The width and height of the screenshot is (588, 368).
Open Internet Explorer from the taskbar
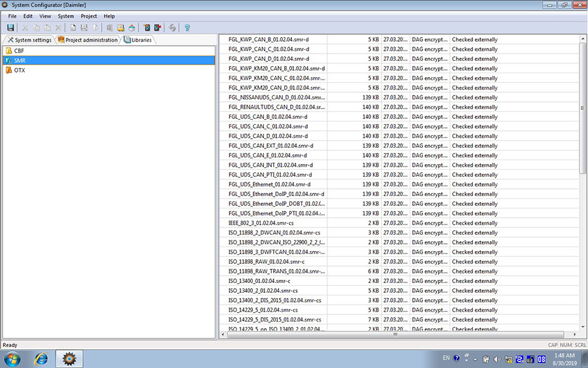(41, 359)
